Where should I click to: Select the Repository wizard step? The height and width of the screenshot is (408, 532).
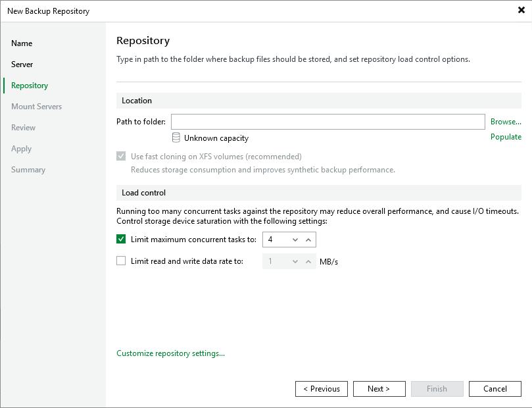30,86
